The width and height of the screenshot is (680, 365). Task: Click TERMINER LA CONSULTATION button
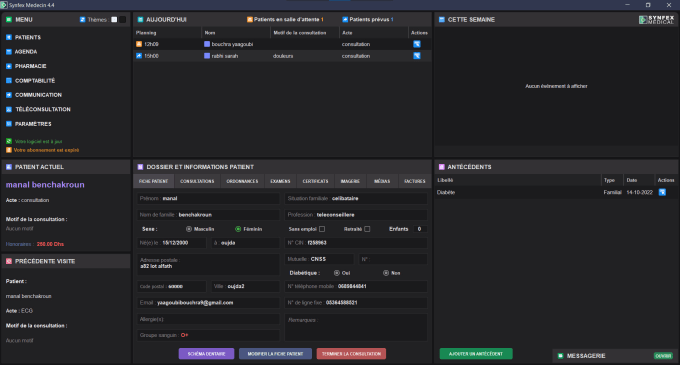click(x=351, y=354)
